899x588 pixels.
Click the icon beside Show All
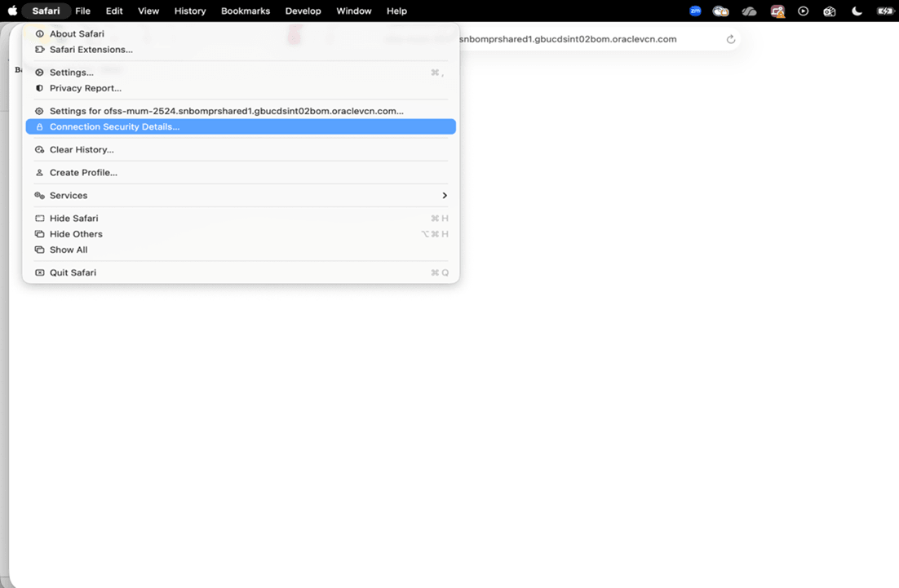point(39,250)
